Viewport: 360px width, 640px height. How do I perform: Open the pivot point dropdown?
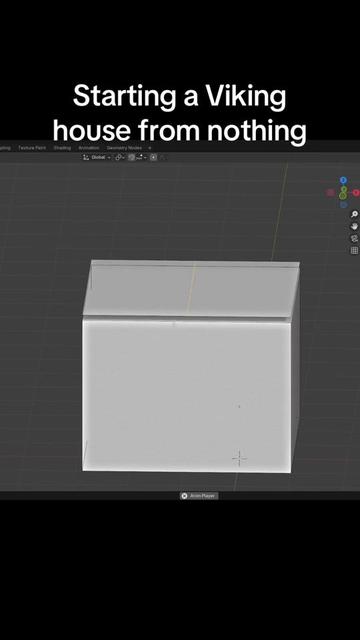(120, 157)
